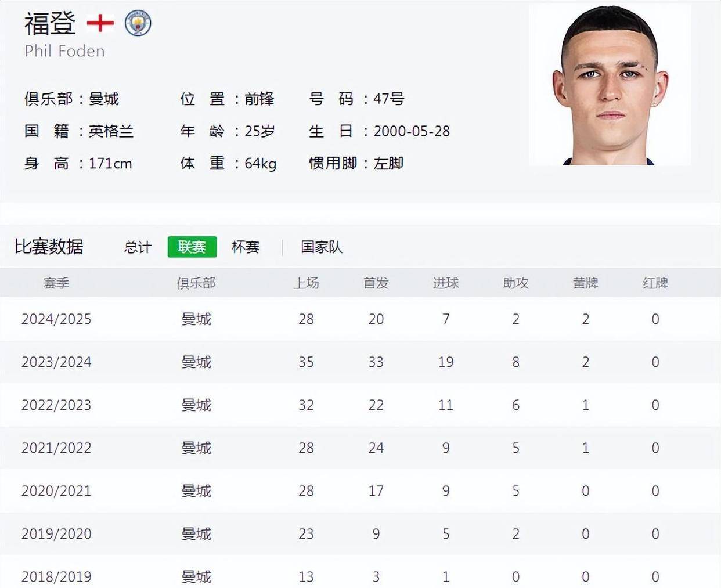
Task: Click the 2020/2021 season entry
Action: tap(56, 491)
